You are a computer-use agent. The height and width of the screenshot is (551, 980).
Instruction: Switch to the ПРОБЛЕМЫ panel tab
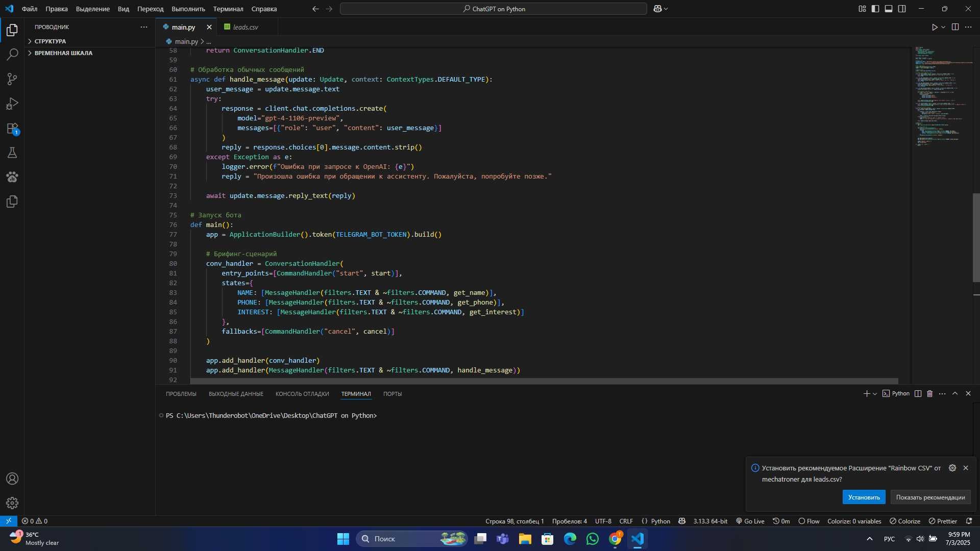tap(181, 394)
